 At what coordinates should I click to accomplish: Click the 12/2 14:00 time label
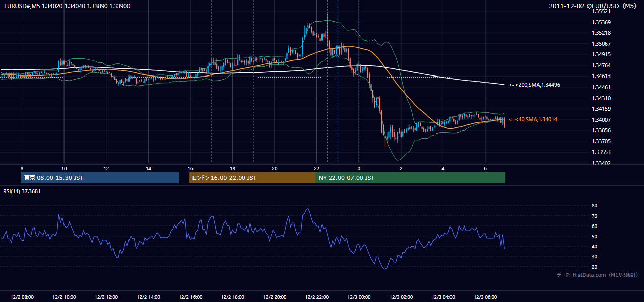148,297
